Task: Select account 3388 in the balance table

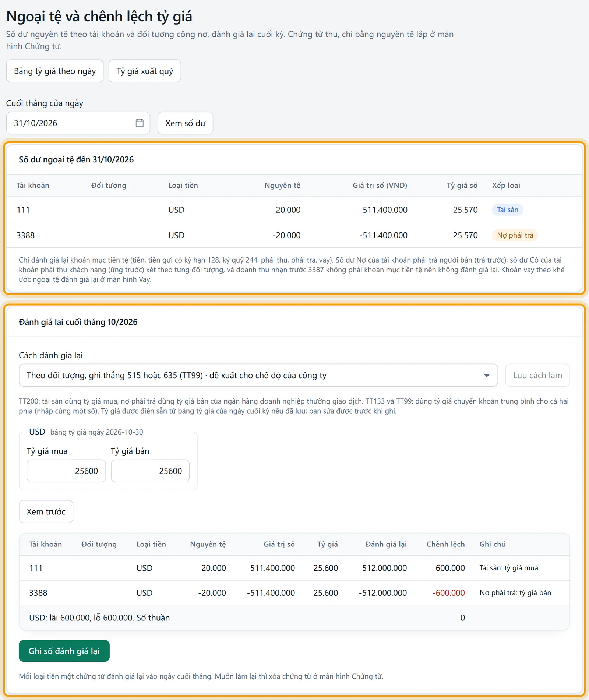Action: pos(25,235)
